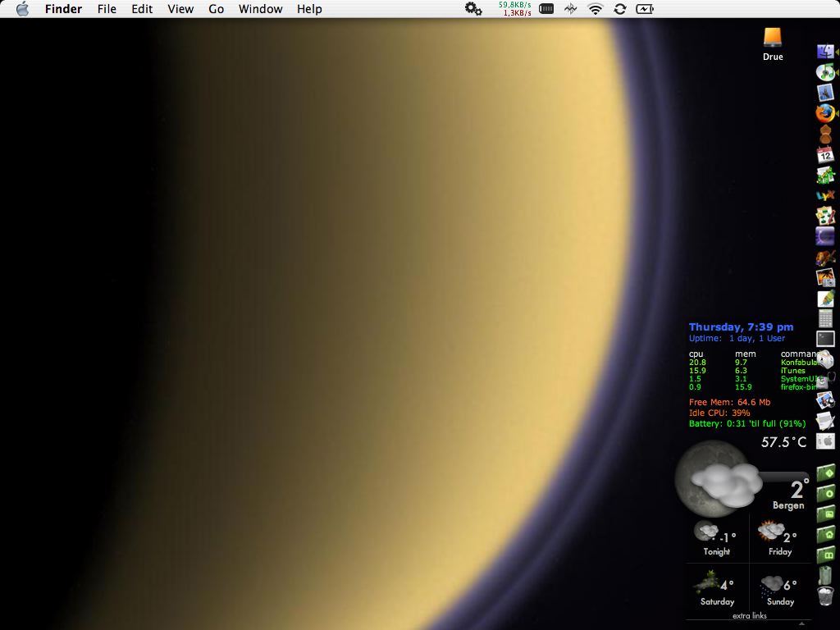
Task: Open Firefox from the dock
Action: (x=825, y=113)
